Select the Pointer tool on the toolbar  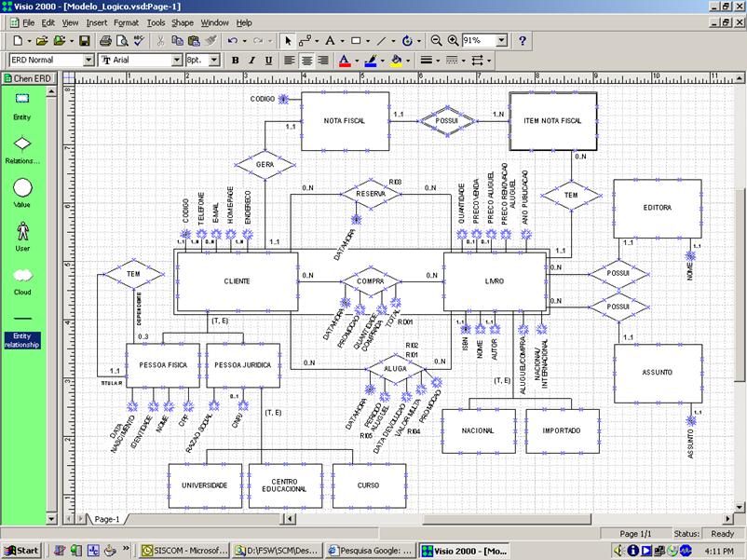[x=290, y=40]
